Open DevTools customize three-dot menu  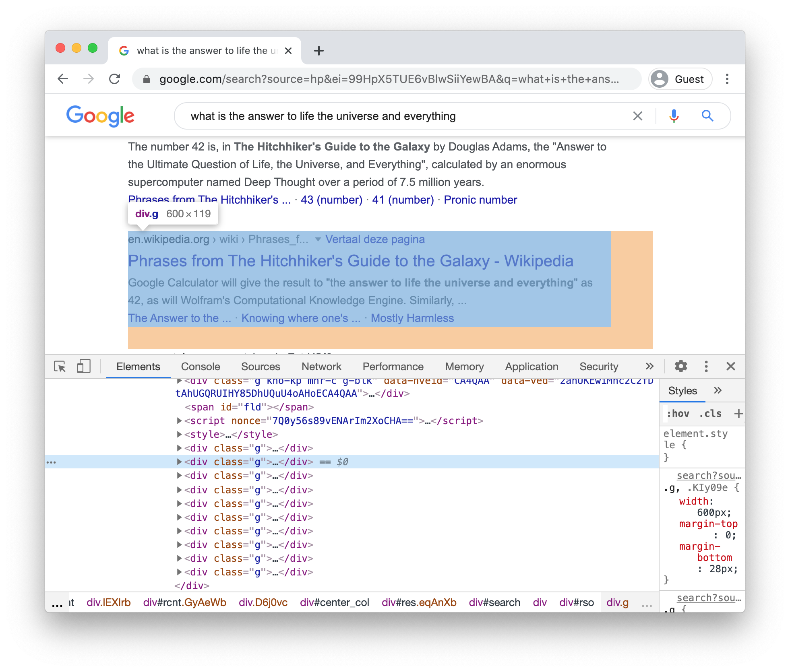pos(706,366)
